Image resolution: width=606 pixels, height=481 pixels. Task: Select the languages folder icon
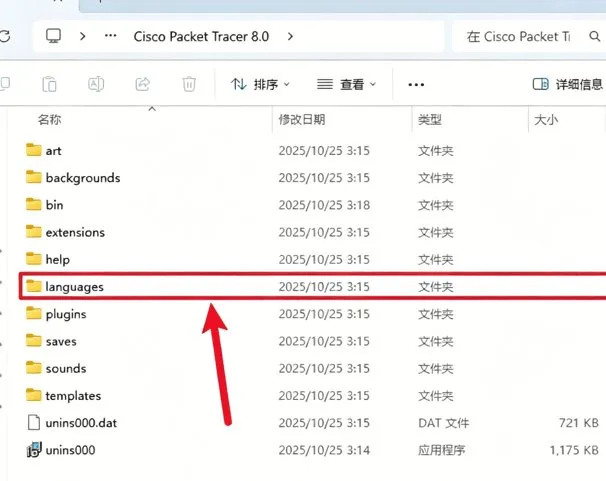point(34,286)
